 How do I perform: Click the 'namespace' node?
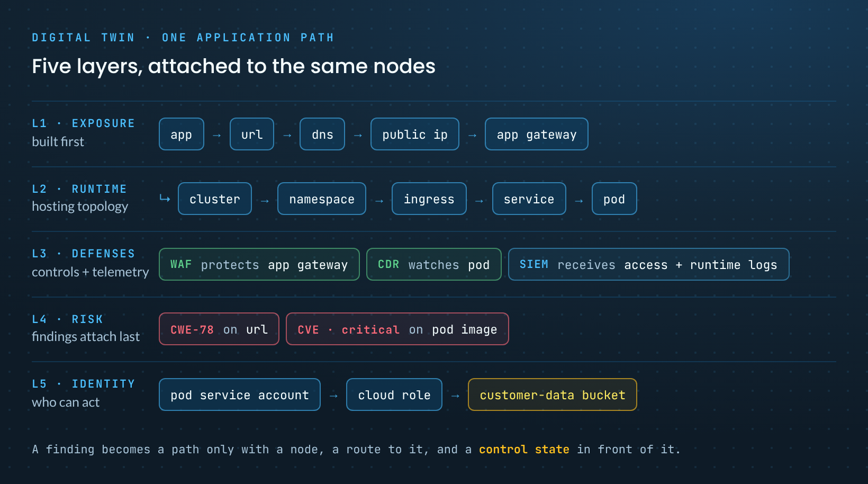pyautogui.click(x=322, y=199)
